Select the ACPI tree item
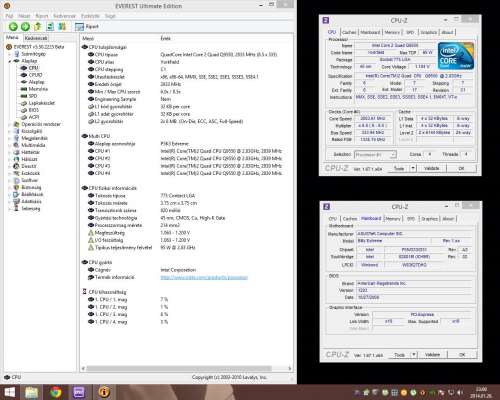Viewport: 500px width, 400px height. 34,117
